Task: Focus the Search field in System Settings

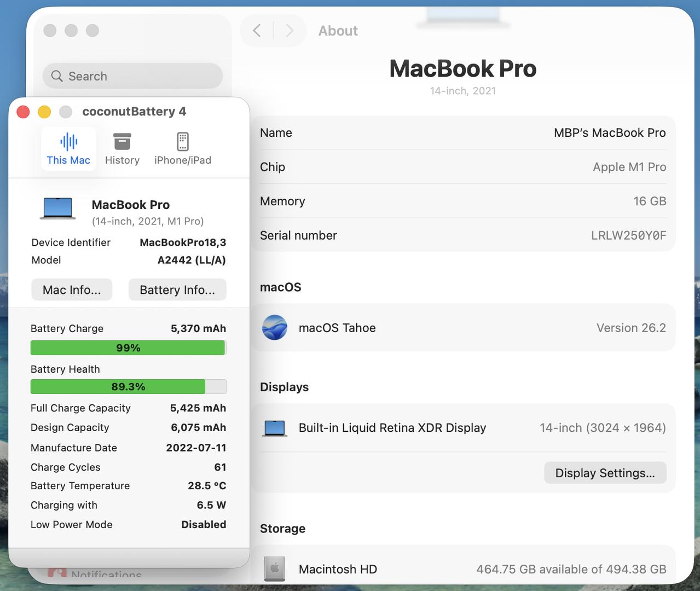Action: click(142, 76)
